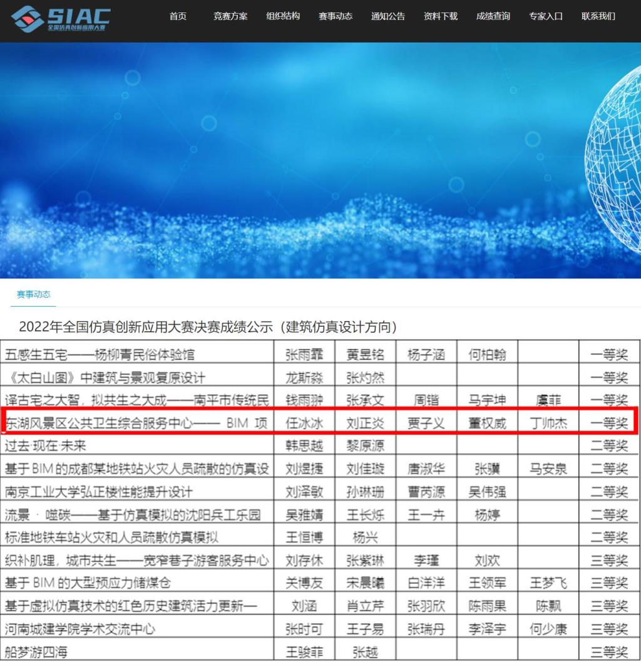Open the 成绩查询 menu item
The image size is (641, 672).
pos(493,16)
